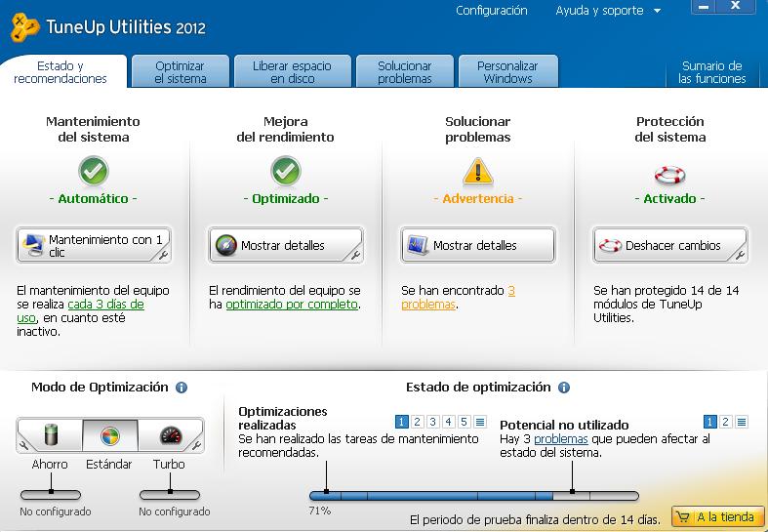Open problemas link in Potencial no utilizado
Screen dimensions: 768x532
[x=561, y=439]
